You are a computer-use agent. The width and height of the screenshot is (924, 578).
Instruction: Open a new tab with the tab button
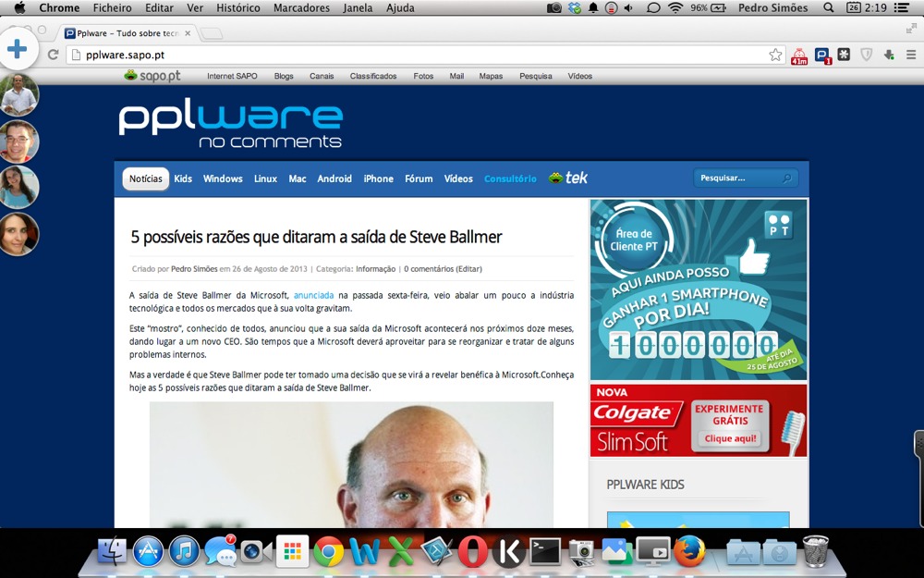[212, 33]
